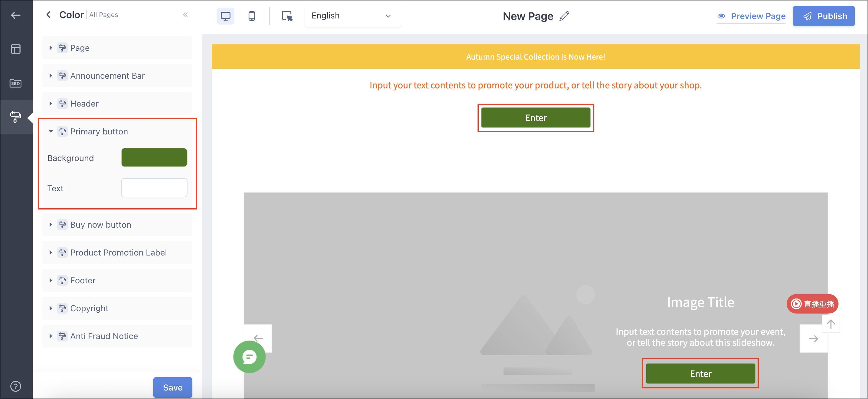Open the English language dropdown
868x399 pixels.
point(353,16)
